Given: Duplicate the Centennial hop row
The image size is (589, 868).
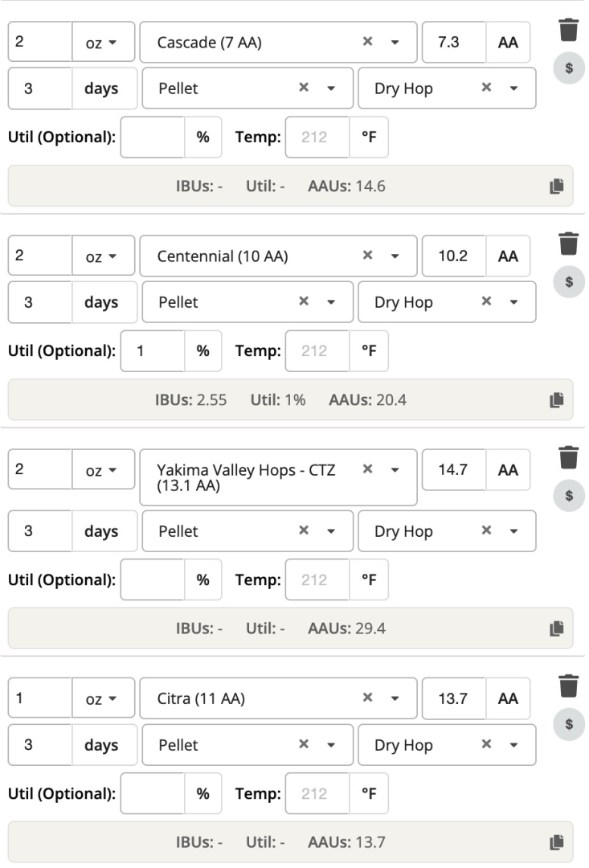Looking at the screenshot, I should (556, 399).
